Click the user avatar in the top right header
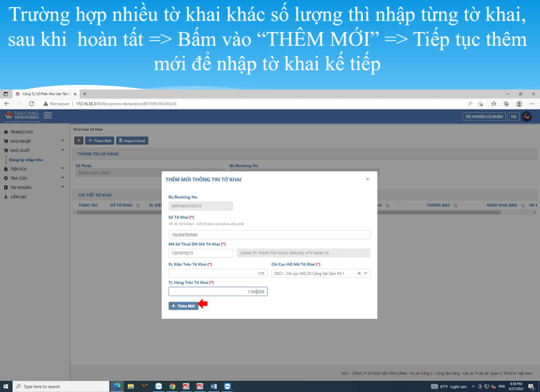The height and width of the screenshot is (392, 540). point(526,116)
